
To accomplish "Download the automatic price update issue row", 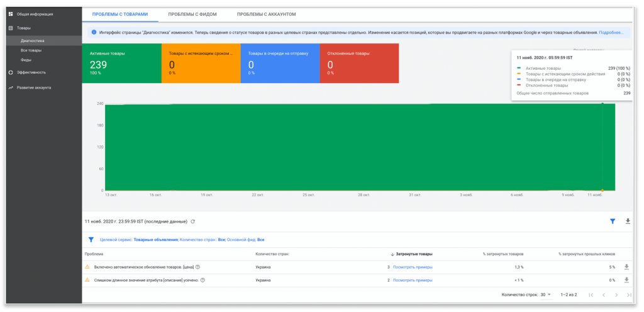I will [626, 267].
